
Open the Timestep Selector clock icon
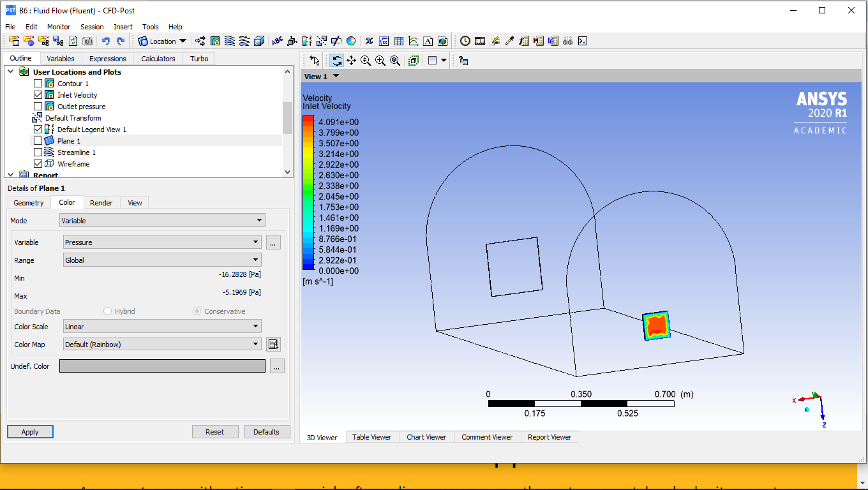point(465,41)
